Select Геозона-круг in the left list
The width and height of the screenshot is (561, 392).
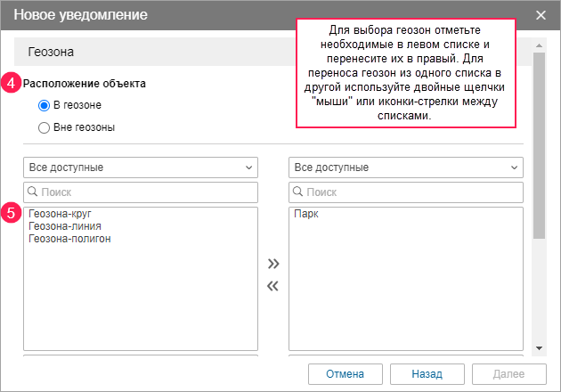(x=61, y=214)
